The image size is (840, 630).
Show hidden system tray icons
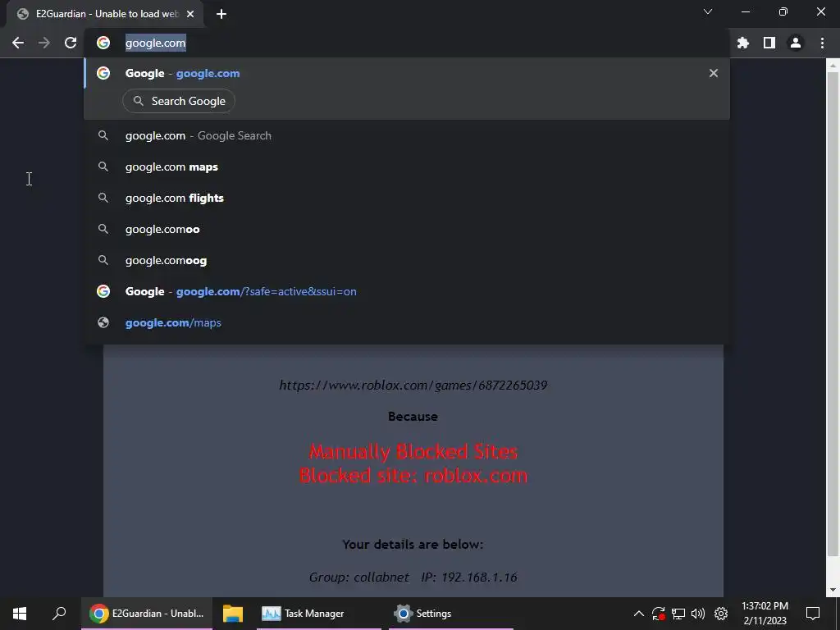(638, 614)
